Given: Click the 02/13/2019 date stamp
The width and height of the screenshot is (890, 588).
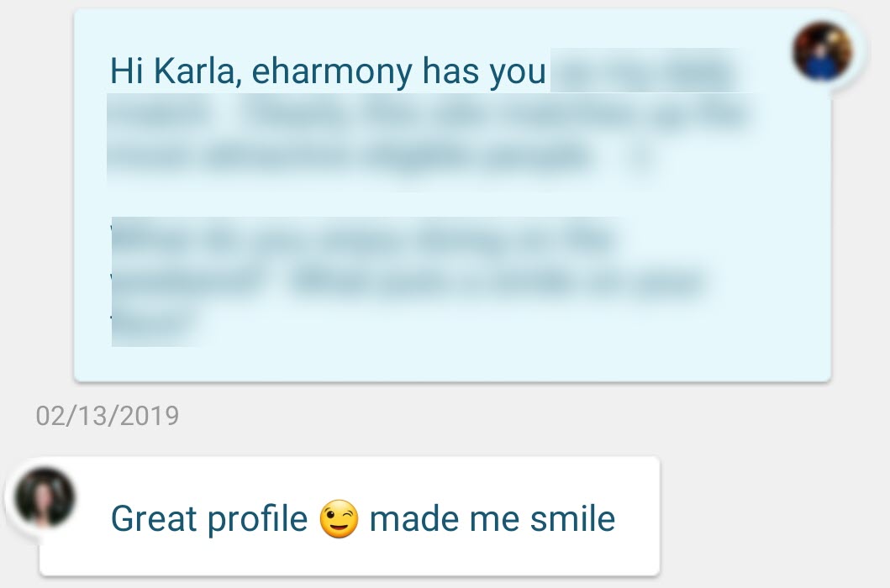Looking at the screenshot, I should (108, 416).
